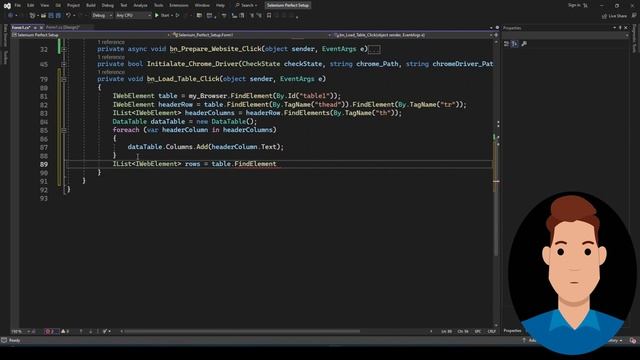Viewport: 640px width, 360px height.
Task: Select Alphabetical sort in Properties panel
Action: (515, 44)
